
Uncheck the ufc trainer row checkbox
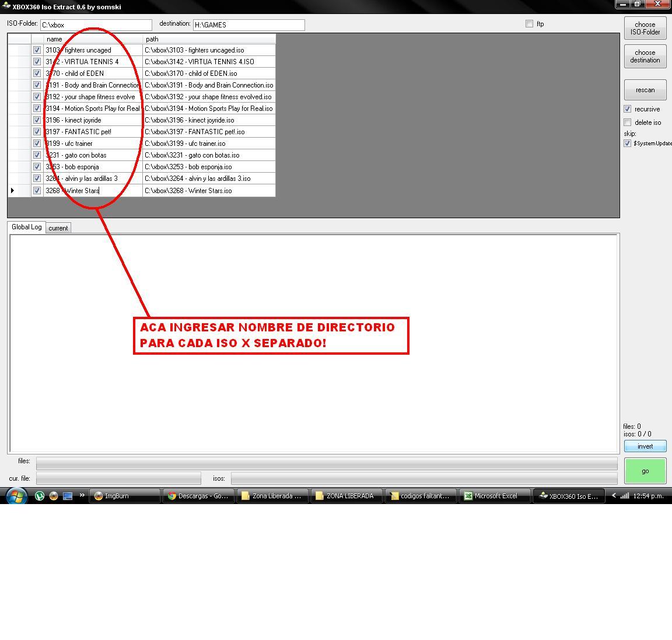click(x=37, y=143)
